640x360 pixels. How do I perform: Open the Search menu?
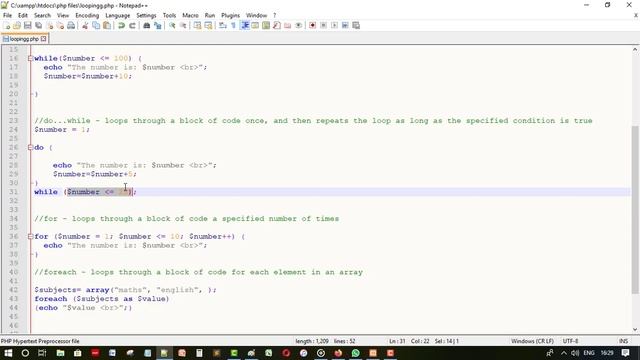(x=42, y=15)
